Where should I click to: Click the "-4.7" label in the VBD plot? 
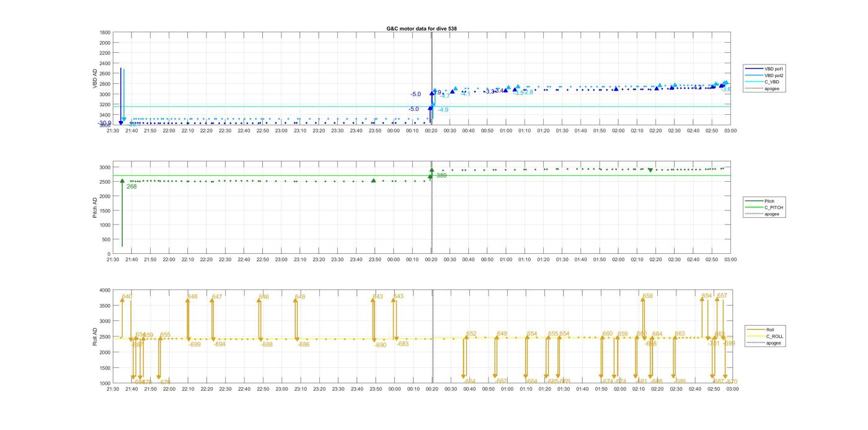click(445, 96)
